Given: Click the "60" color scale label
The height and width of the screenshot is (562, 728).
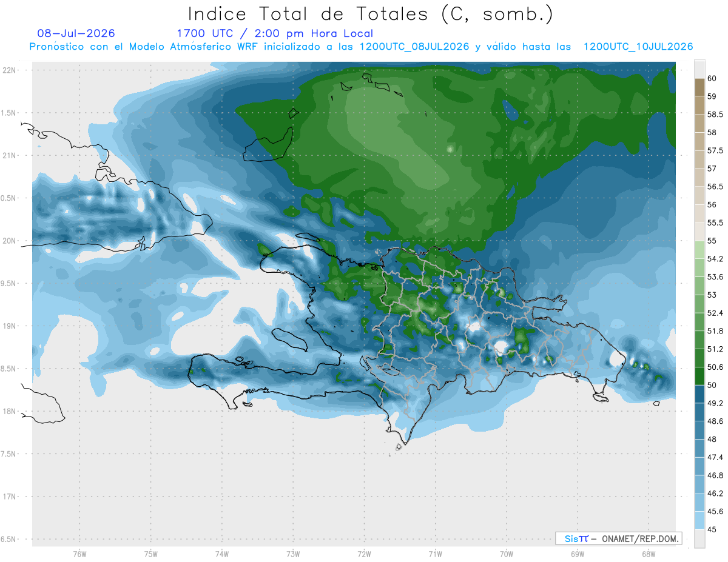Looking at the screenshot, I should [712, 78].
